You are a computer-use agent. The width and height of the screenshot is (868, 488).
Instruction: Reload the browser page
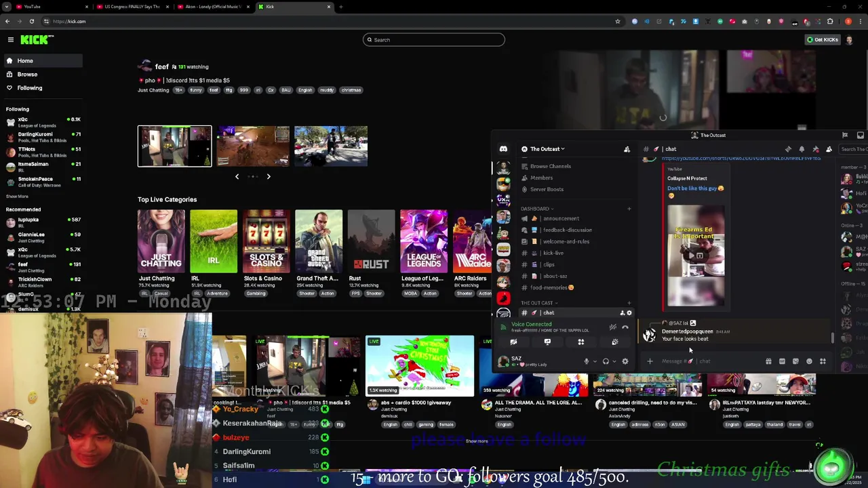[x=32, y=22]
